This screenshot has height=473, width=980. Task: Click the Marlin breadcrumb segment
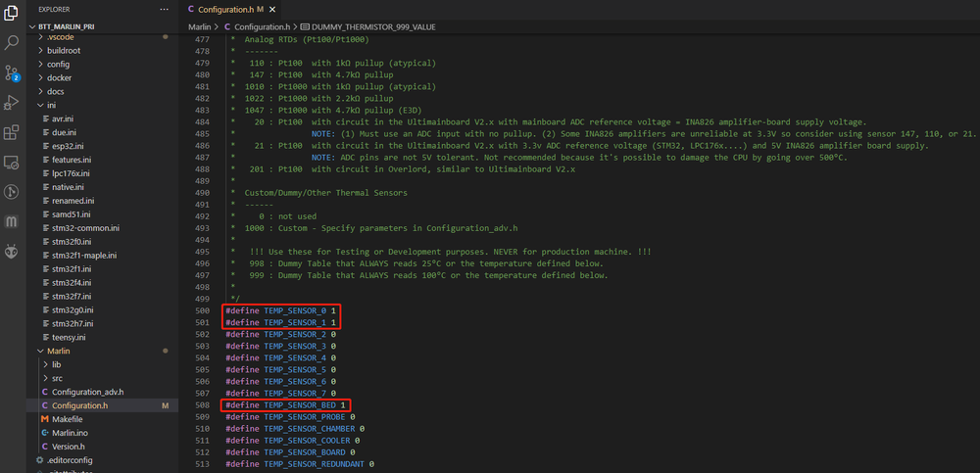201,26
